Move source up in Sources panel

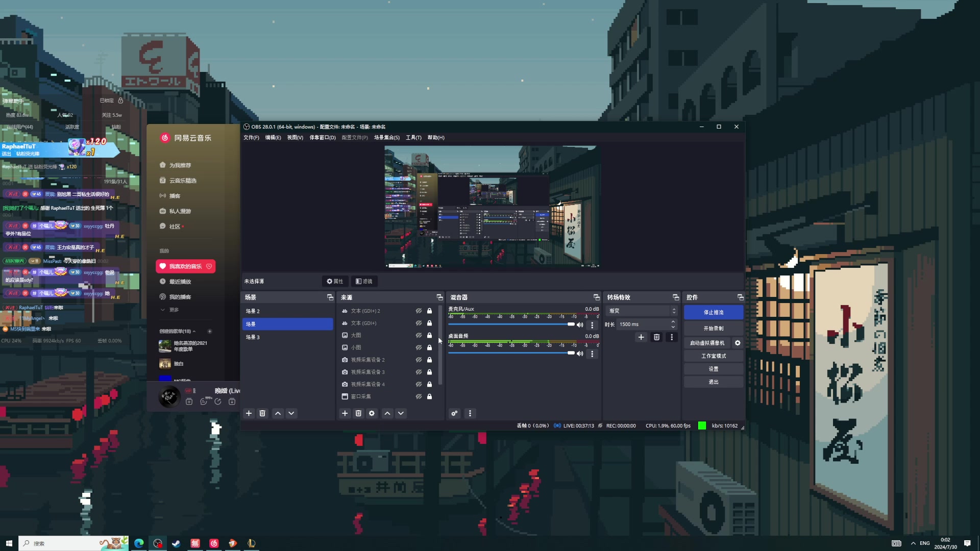(387, 413)
